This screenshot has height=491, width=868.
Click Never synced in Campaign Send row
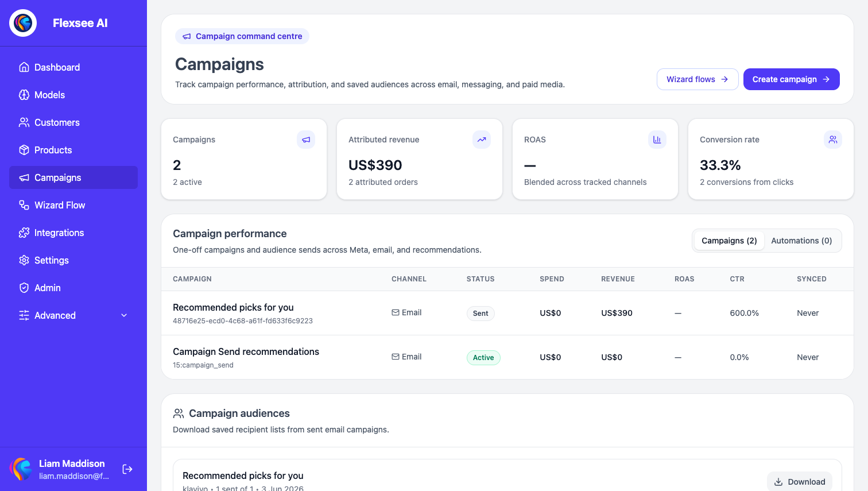(x=808, y=357)
